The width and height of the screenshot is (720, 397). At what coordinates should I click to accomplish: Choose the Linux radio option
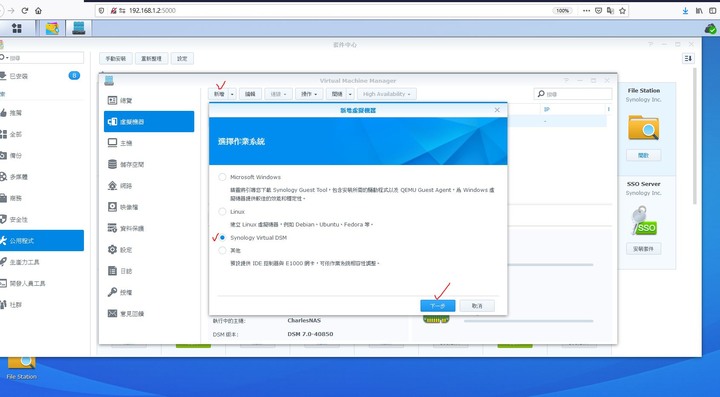coord(222,212)
